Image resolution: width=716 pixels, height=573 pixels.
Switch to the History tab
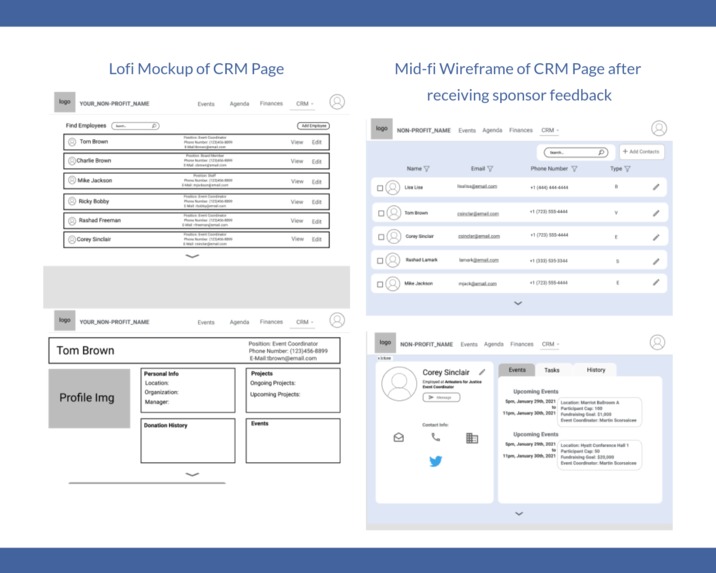click(595, 370)
